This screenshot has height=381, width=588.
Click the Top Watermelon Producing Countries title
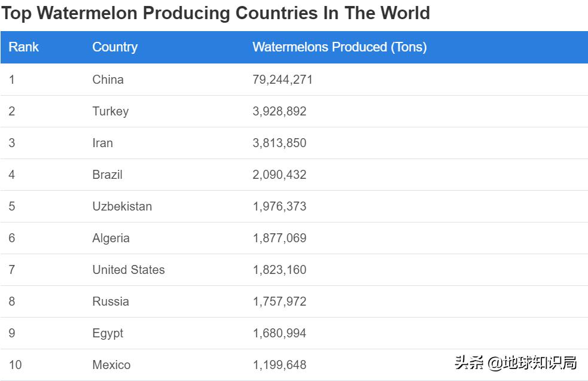coord(215,13)
